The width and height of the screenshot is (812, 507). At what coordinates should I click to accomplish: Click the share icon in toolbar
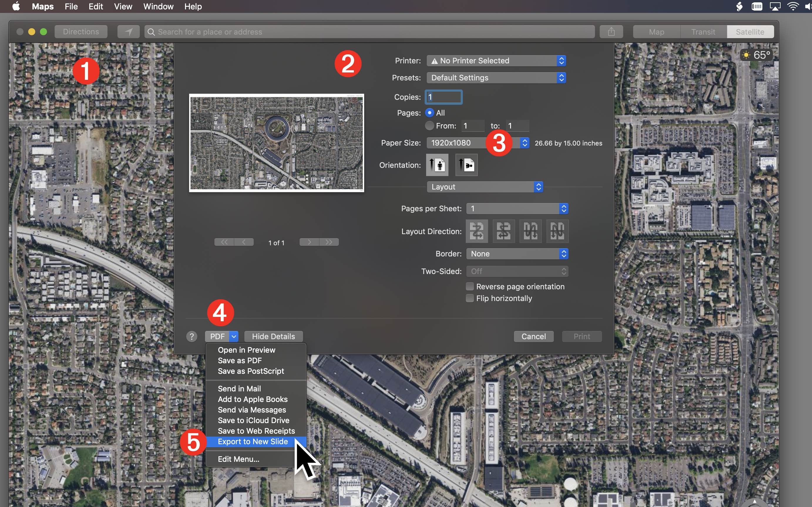pyautogui.click(x=611, y=32)
